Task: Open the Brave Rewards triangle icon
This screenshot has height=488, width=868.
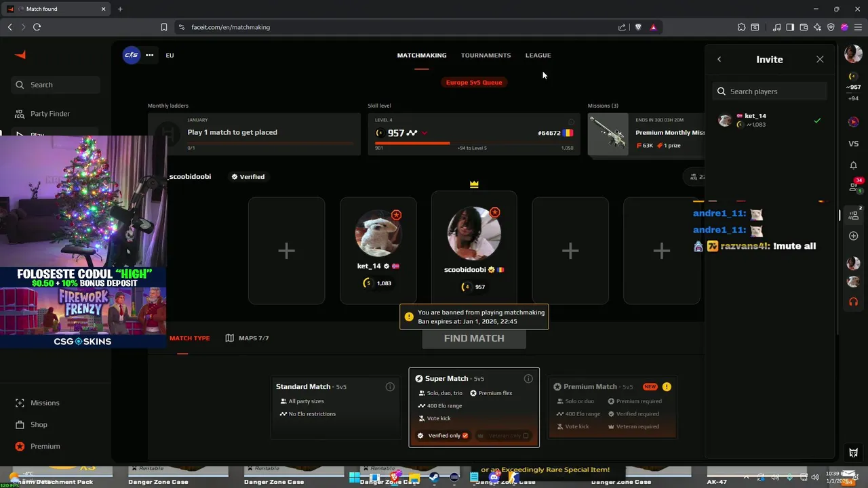Action: click(x=653, y=27)
